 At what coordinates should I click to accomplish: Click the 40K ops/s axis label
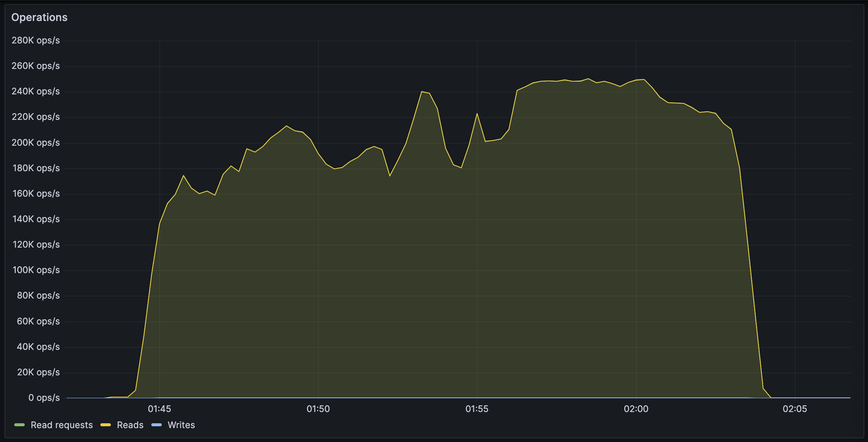(x=38, y=347)
